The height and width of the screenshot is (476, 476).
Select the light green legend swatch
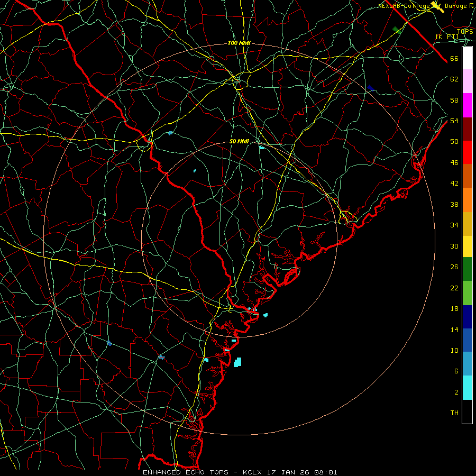coord(467,293)
